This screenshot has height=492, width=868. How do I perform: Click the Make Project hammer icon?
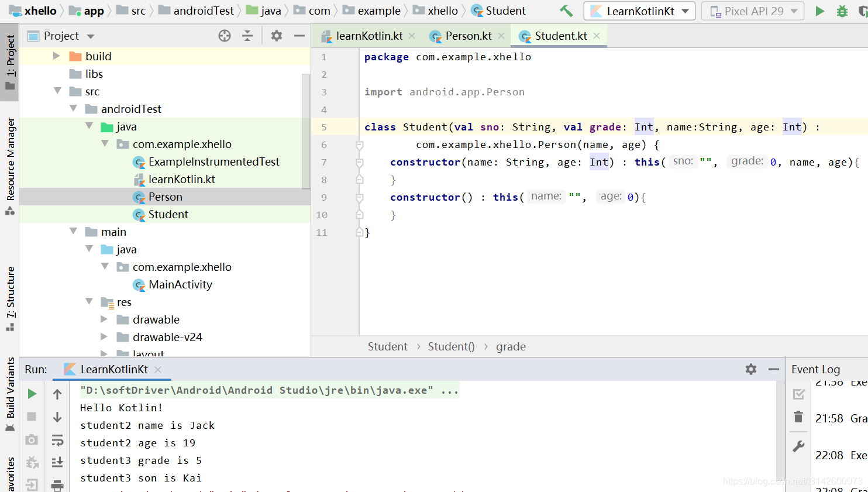coord(566,11)
